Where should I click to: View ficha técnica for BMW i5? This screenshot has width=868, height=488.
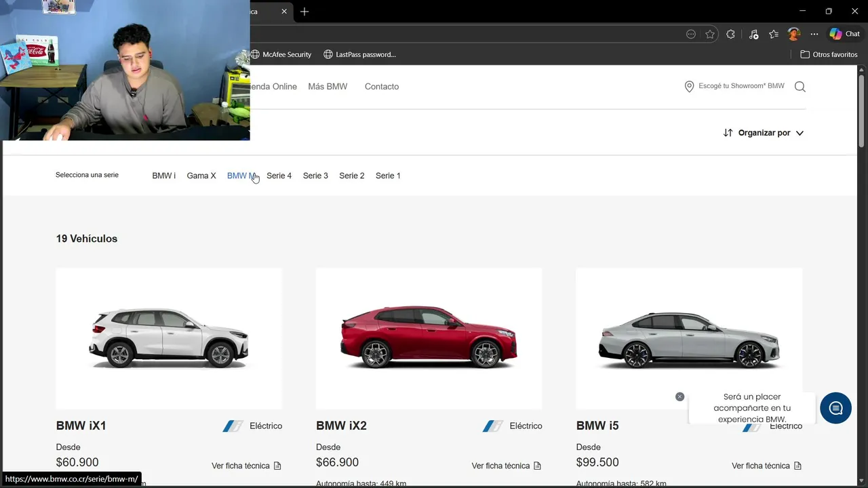(x=761, y=466)
